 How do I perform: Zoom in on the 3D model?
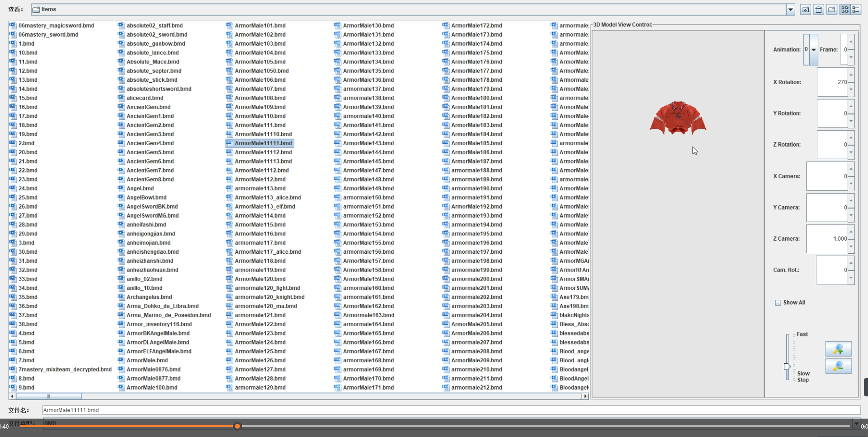tap(838, 349)
